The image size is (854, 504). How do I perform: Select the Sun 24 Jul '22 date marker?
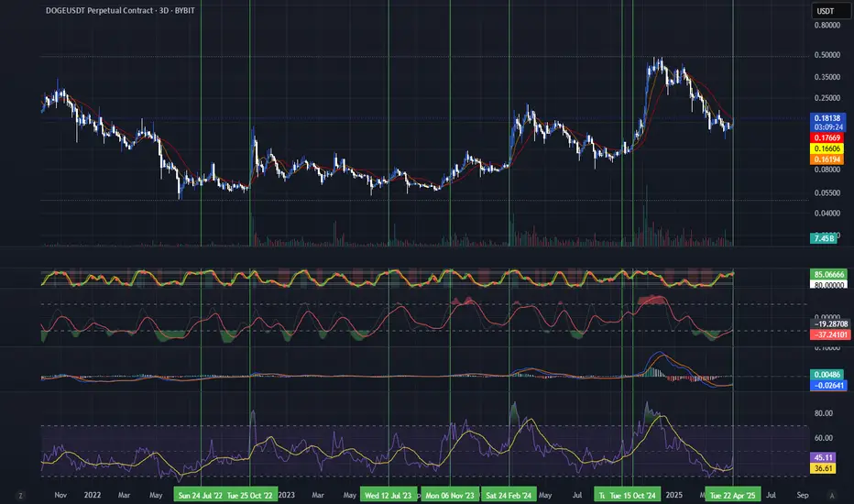coord(200,495)
